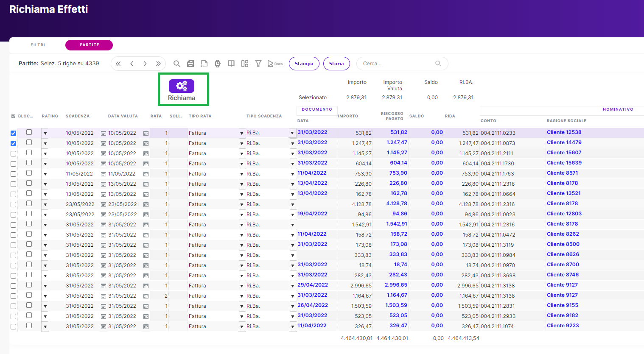Open the Docs icon in toolbar
The height and width of the screenshot is (354, 644).
tap(275, 64)
